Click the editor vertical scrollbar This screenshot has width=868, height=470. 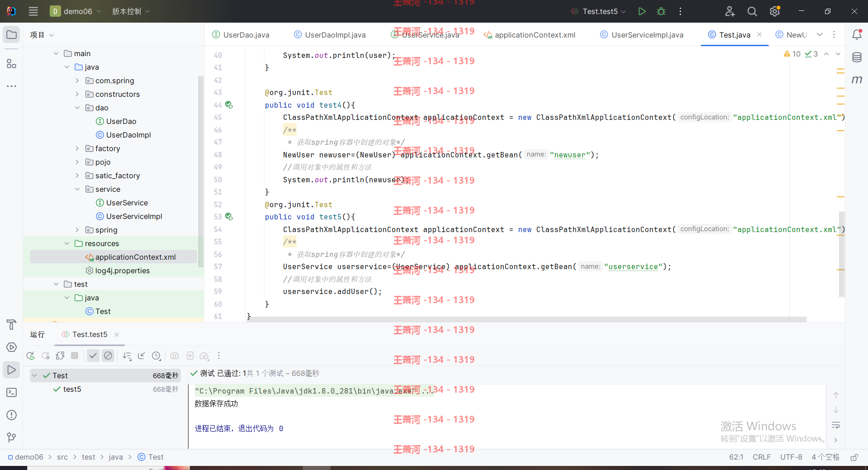(842, 254)
